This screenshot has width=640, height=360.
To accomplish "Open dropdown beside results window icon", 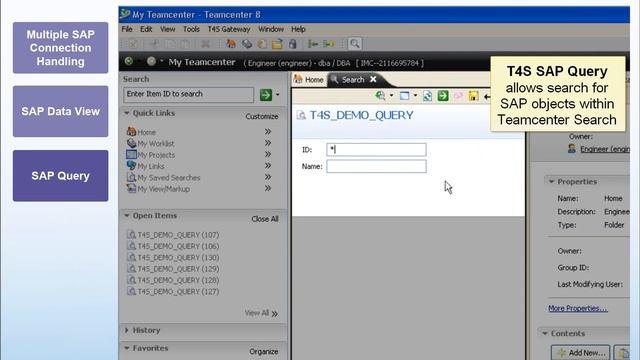I will [x=415, y=96].
